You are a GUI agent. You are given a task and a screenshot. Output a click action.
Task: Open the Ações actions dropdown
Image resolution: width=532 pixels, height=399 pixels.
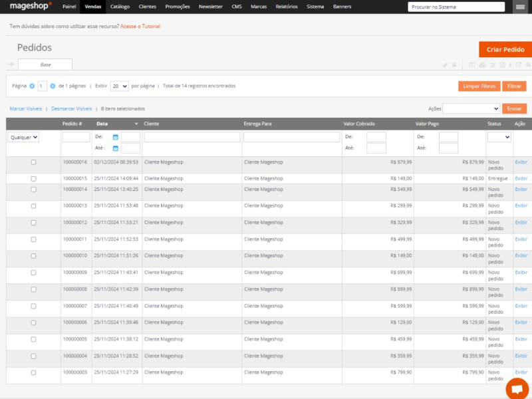471,108
